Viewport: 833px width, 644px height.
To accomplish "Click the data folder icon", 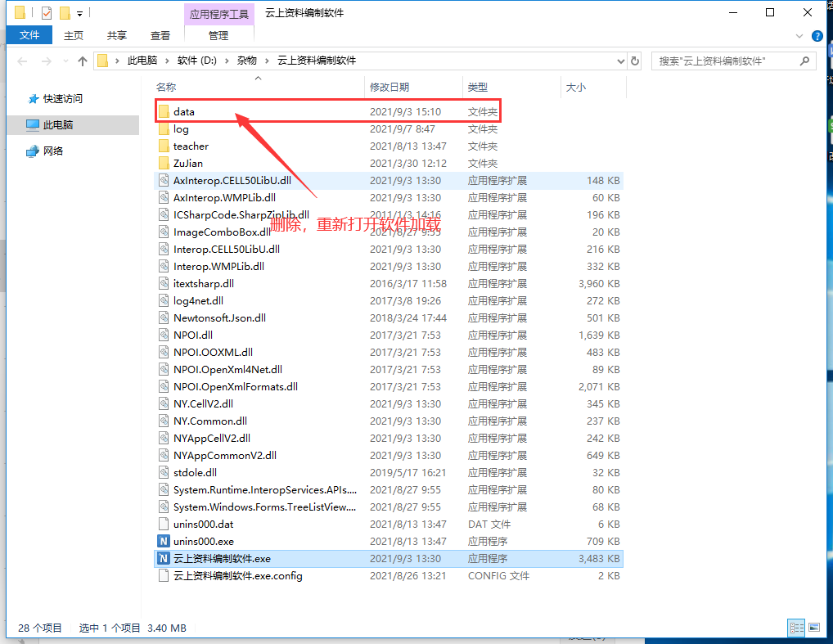I will pyautogui.click(x=163, y=111).
